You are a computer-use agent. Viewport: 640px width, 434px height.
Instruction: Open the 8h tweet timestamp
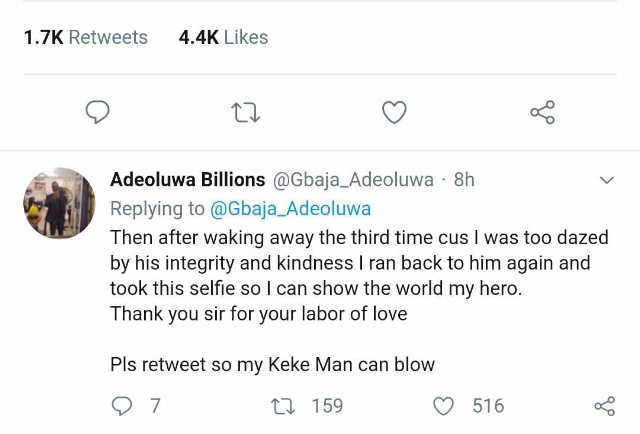coord(464,180)
